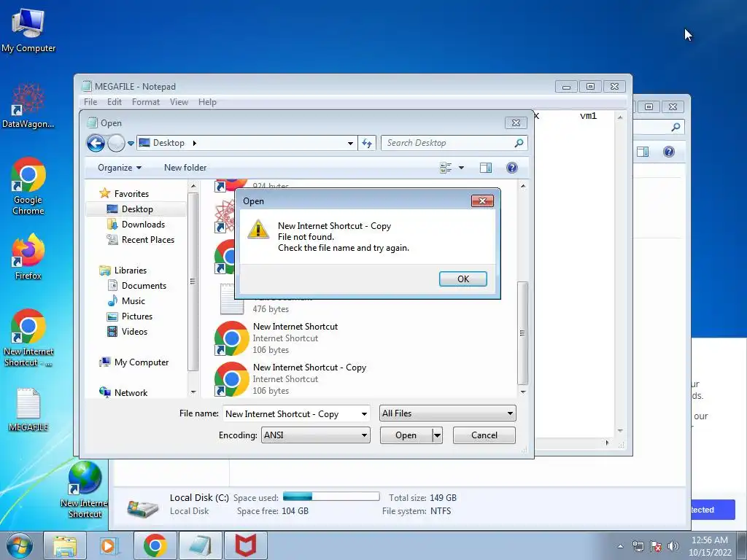This screenshot has height=560, width=747.
Task: Click Cancel in the Open dialog
Action: 484,435
